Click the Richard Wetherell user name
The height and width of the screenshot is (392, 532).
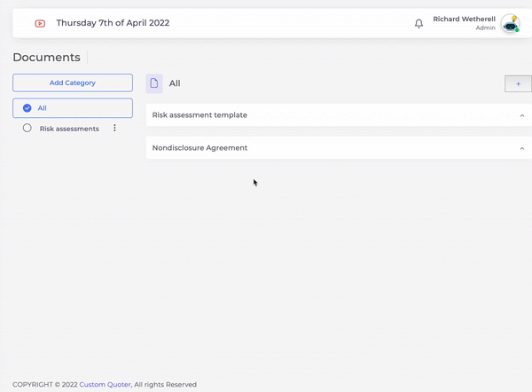(464, 19)
